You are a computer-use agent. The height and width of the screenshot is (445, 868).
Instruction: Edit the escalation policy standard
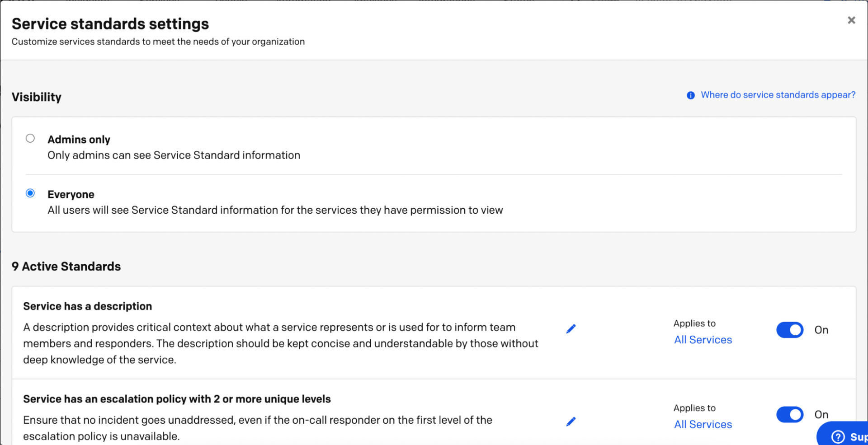(x=571, y=421)
